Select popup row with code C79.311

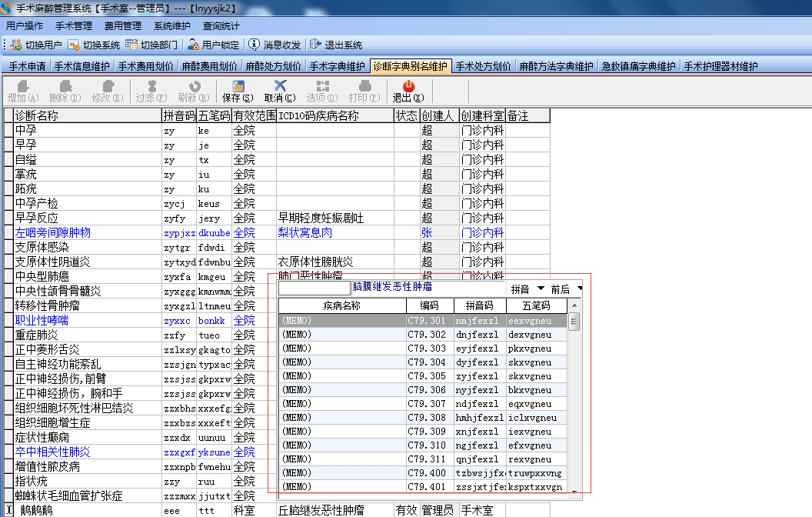[x=423, y=459]
